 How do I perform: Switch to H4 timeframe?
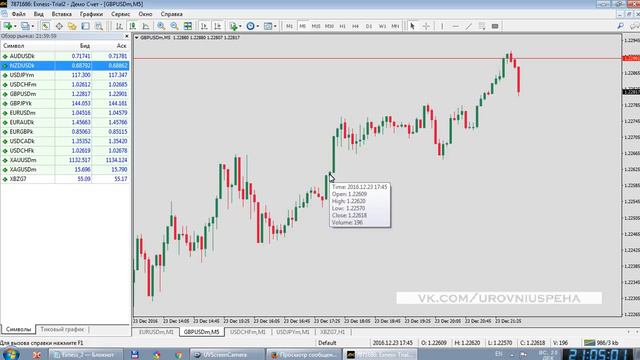(356, 26)
